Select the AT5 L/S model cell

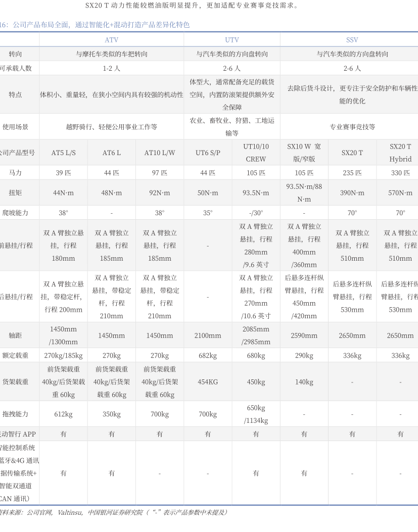pos(63,153)
